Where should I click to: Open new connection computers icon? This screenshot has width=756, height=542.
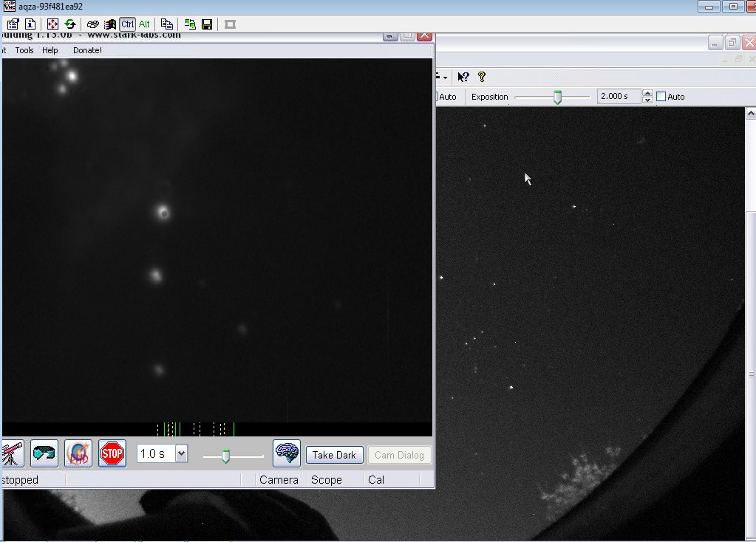pos(189,24)
